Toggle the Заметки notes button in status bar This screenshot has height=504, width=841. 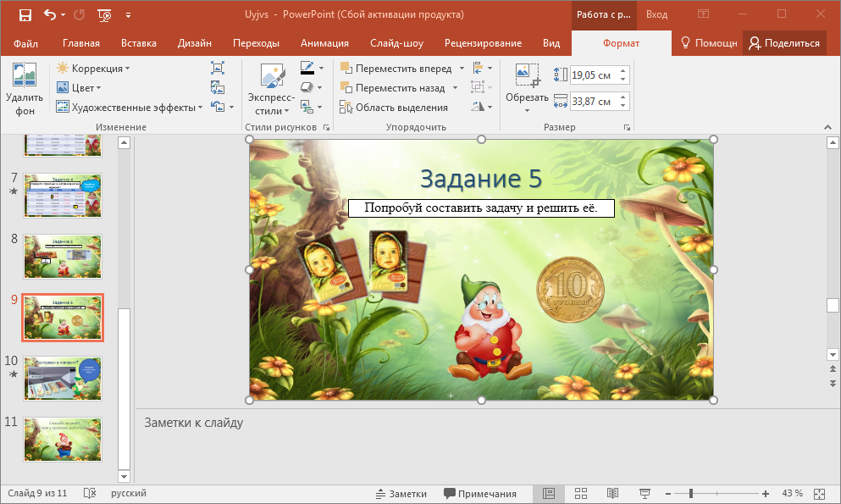pyautogui.click(x=401, y=494)
